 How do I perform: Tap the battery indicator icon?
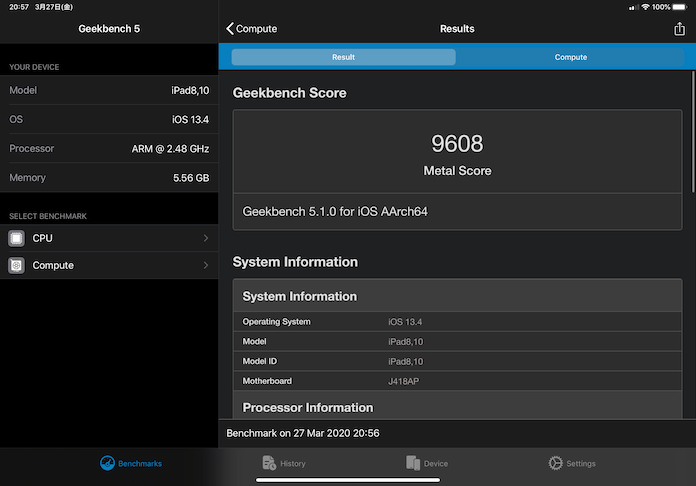680,7
